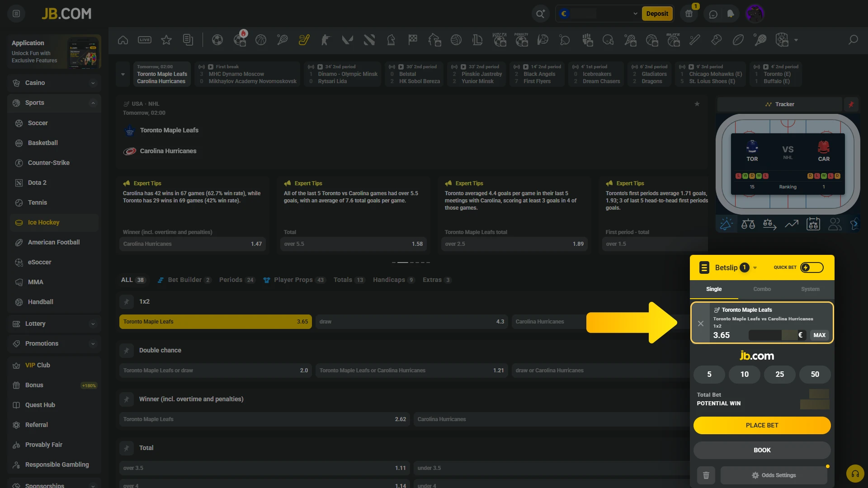Favorite the Toronto vs Carolina match star
The height and width of the screenshot is (488, 868).
[x=697, y=104]
